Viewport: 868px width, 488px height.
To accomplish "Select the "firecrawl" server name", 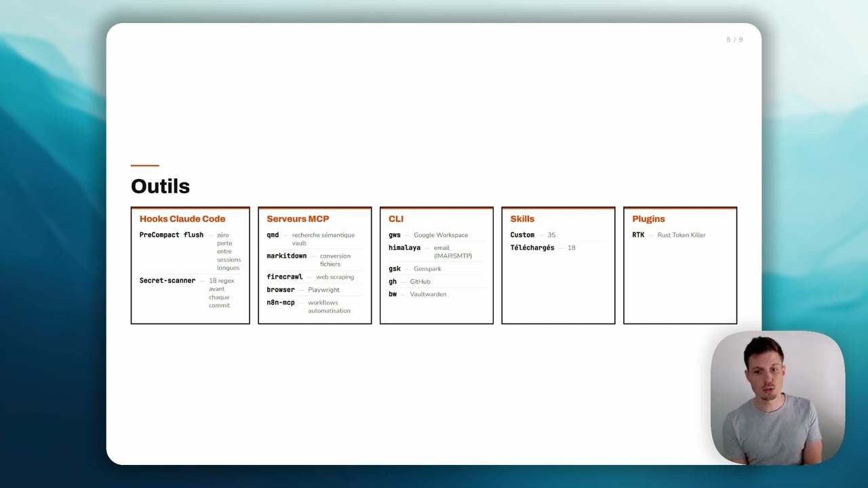I will point(285,277).
